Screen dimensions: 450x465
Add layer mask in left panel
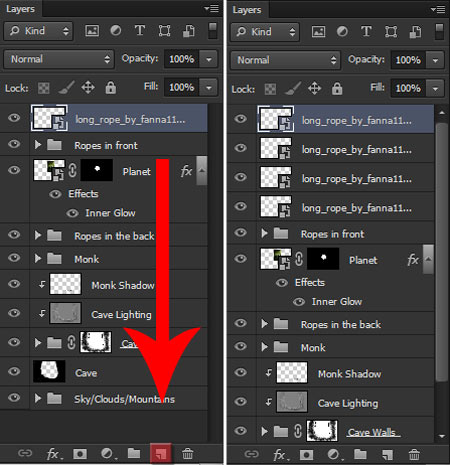coord(80,454)
